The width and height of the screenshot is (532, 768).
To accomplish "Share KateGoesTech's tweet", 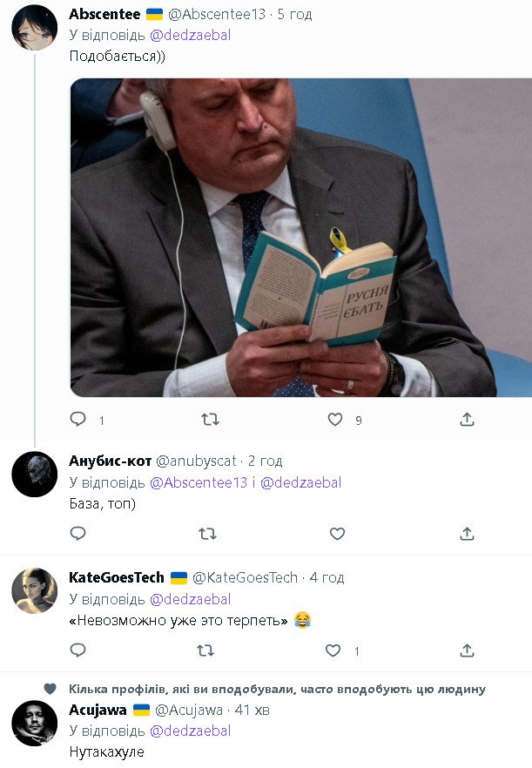I will [x=467, y=650].
